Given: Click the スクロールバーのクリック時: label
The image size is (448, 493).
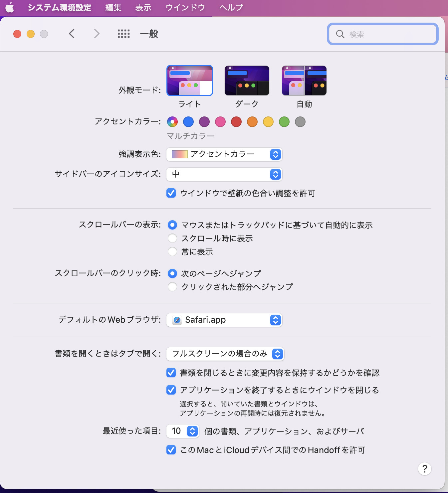Looking at the screenshot, I should [108, 273].
